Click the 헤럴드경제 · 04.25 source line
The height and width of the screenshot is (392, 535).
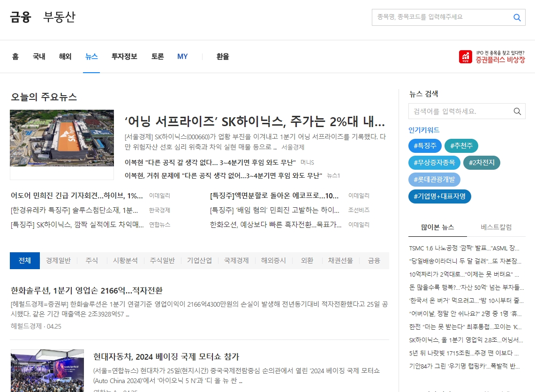tap(36, 326)
